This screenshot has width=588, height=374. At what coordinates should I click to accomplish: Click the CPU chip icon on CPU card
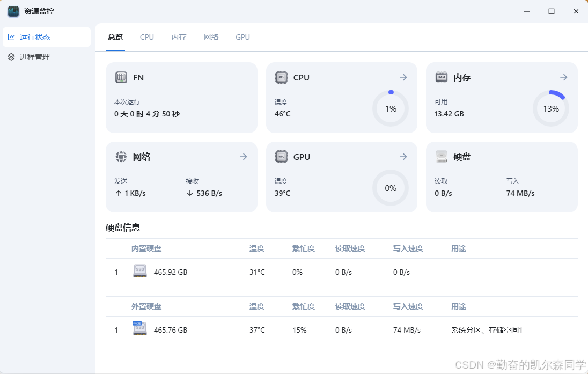(282, 77)
